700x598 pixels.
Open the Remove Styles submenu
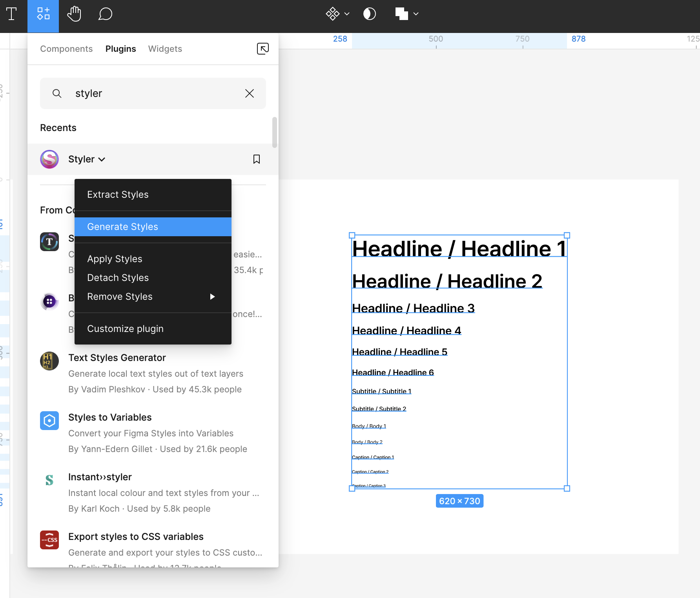click(153, 297)
